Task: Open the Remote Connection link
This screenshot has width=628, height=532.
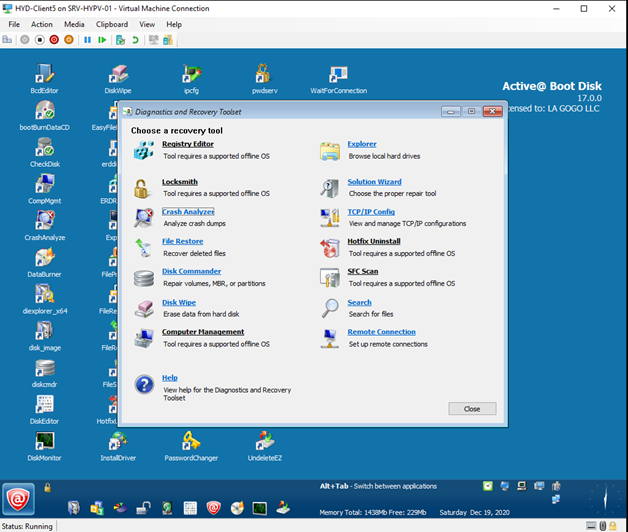Action: coord(381,332)
